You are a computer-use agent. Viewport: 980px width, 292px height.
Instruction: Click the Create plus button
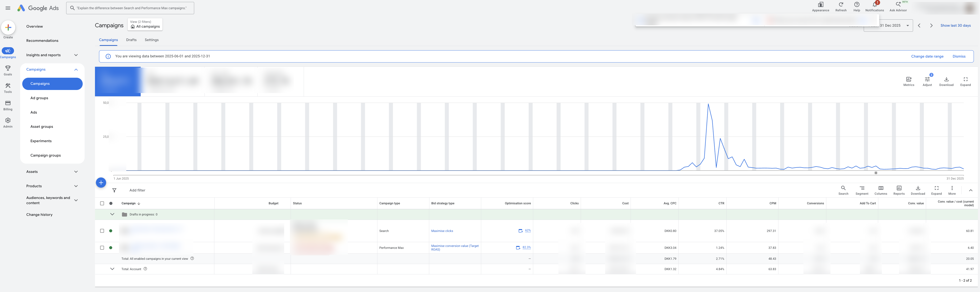[x=8, y=27]
